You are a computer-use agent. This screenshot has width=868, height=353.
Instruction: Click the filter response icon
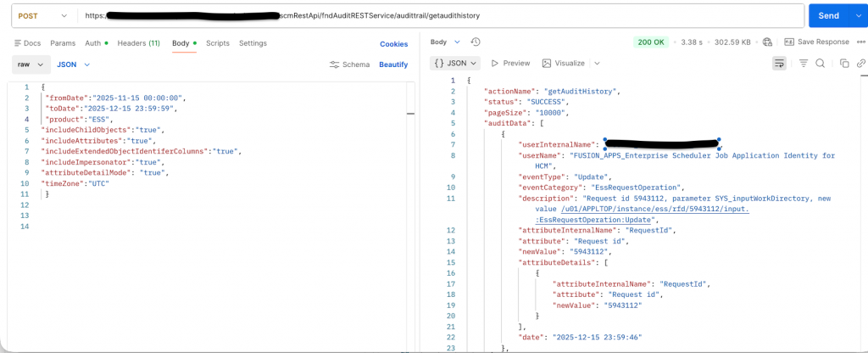click(804, 63)
